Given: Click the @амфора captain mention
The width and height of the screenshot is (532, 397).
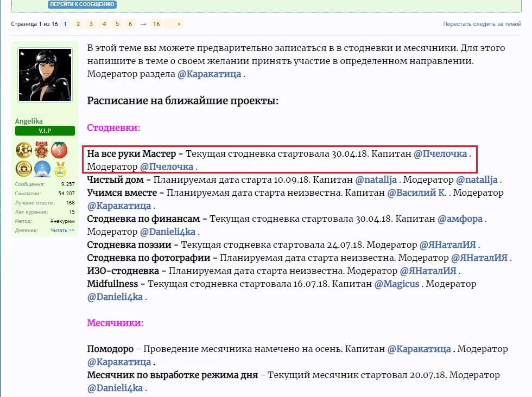Looking at the screenshot, I should (460, 219).
